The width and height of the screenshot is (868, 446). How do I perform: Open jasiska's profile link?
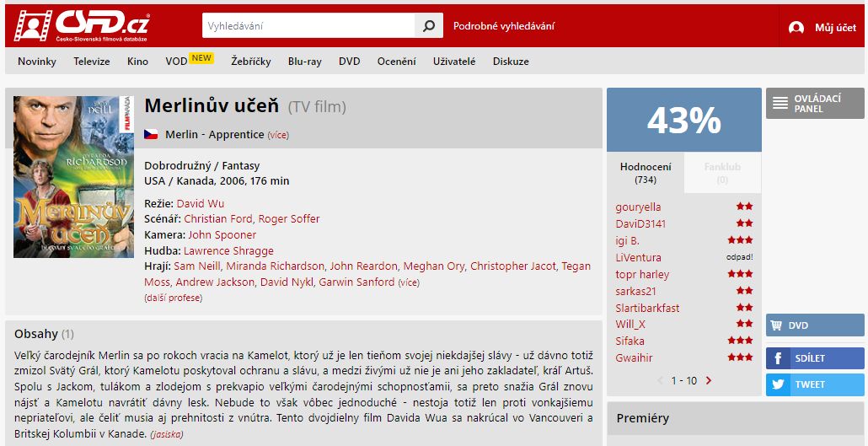[167, 434]
